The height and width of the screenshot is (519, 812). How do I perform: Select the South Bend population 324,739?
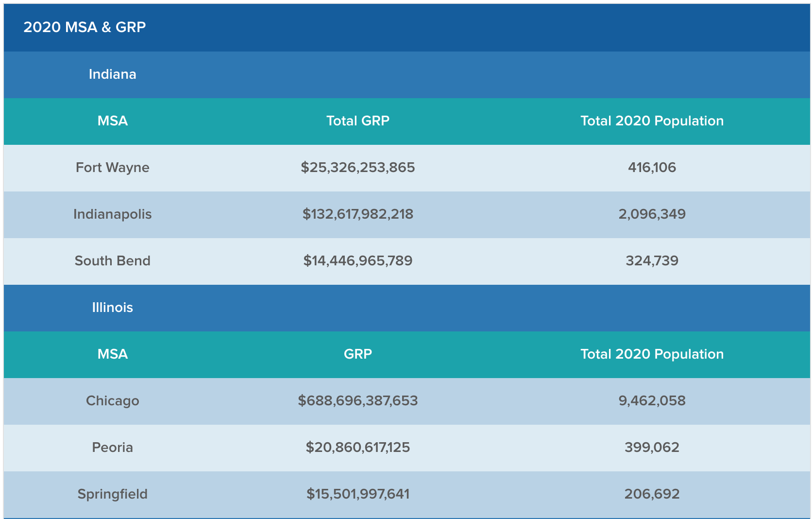point(652,261)
